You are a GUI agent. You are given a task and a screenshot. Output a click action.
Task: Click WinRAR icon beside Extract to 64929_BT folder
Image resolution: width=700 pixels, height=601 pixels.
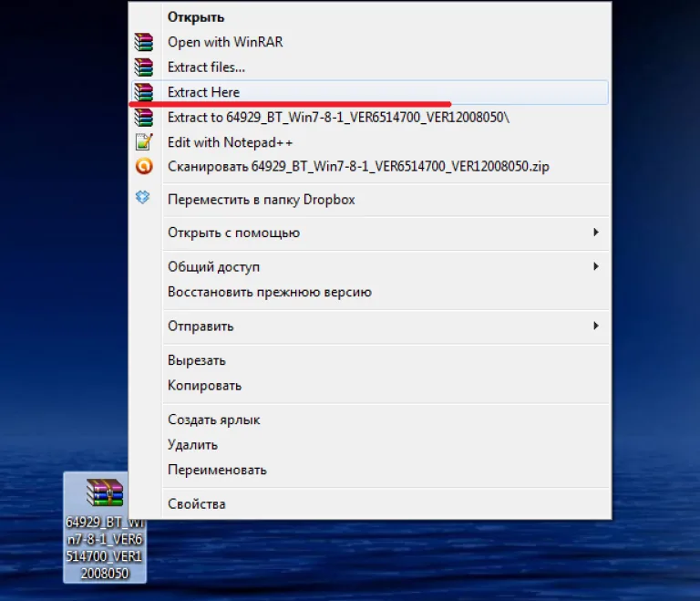pyautogui.click(x=144, y=117)
